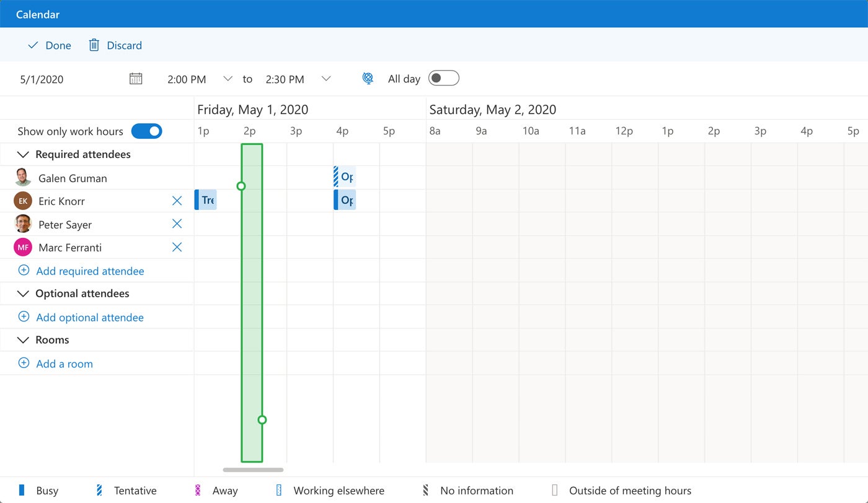Open the 2:00 PM start time dropdown

pos(228,79)
